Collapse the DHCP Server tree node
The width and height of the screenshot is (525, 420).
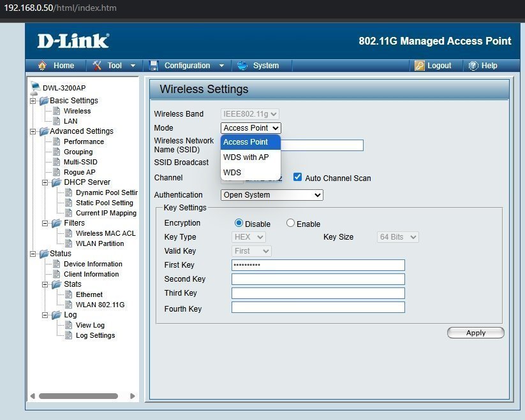coord(46,182)
